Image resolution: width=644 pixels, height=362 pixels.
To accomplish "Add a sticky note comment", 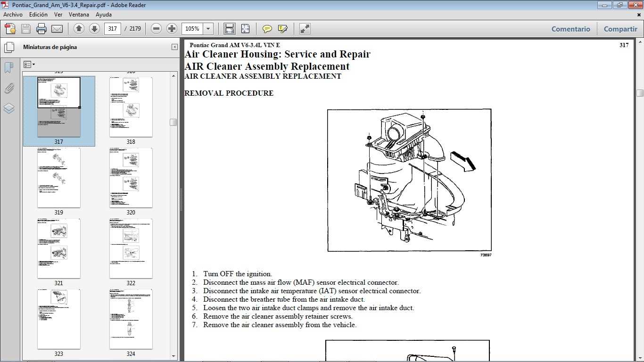I will click(267, 29).
